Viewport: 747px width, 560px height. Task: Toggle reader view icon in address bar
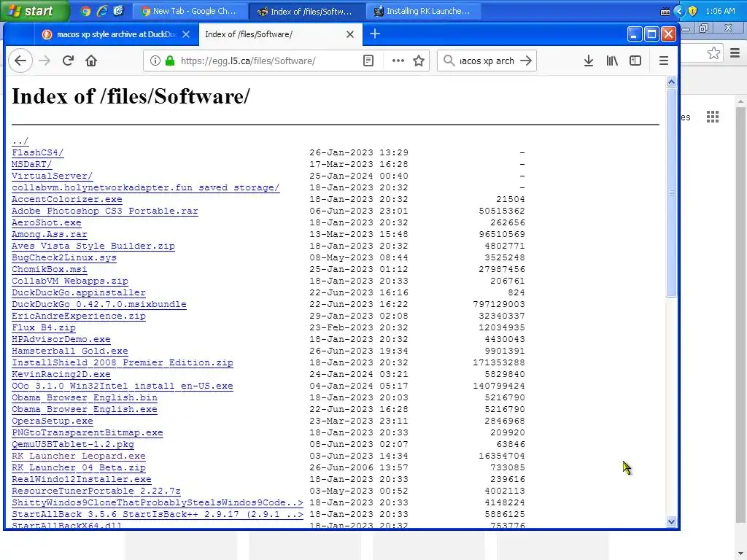(368, 61)
